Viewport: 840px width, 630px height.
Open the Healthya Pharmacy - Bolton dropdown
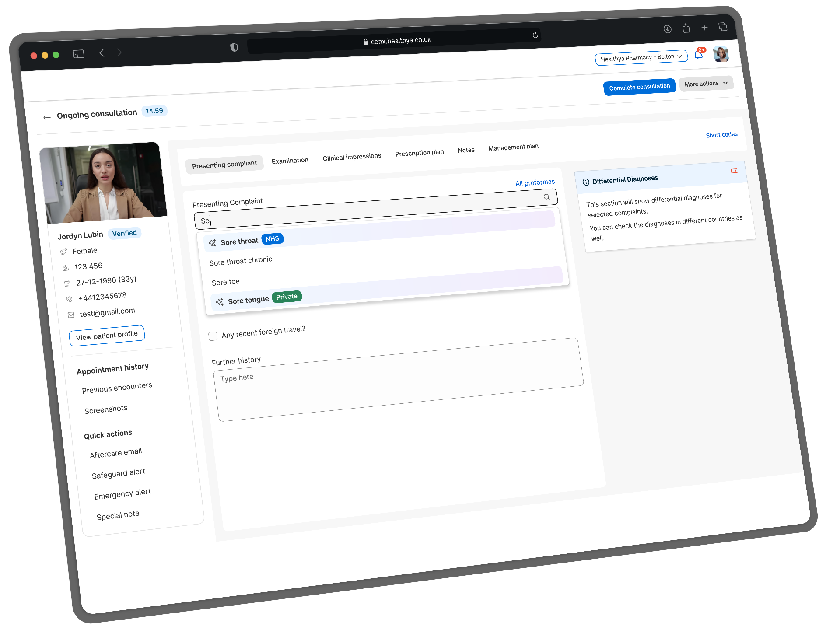[x=641, y=58]
